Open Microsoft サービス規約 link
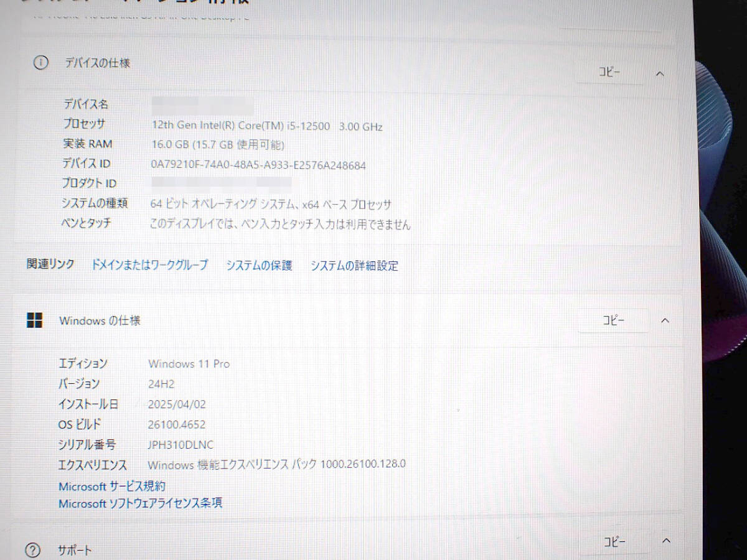Screen dimensions: 747x560 (x=112, y=486)
